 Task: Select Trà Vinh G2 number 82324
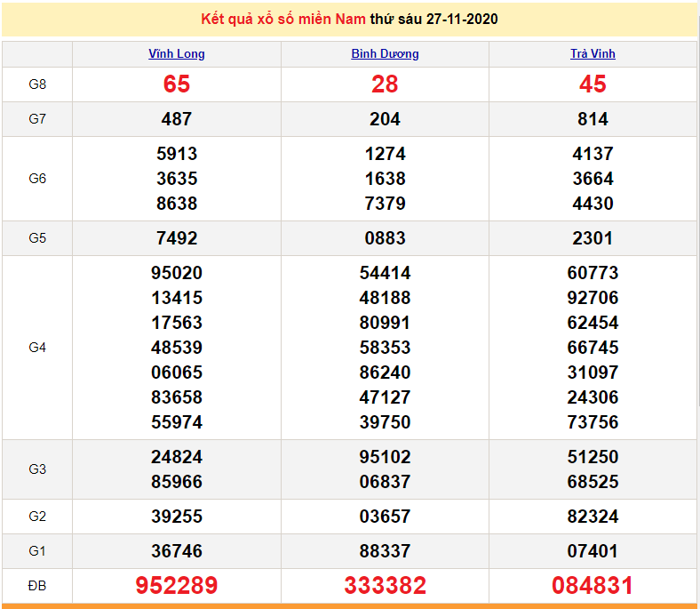tap(593, 517)
